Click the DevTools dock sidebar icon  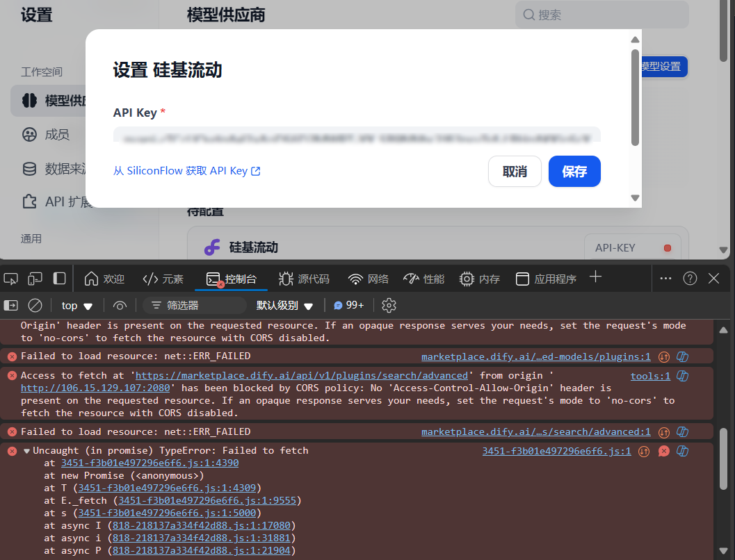point(60,279)
